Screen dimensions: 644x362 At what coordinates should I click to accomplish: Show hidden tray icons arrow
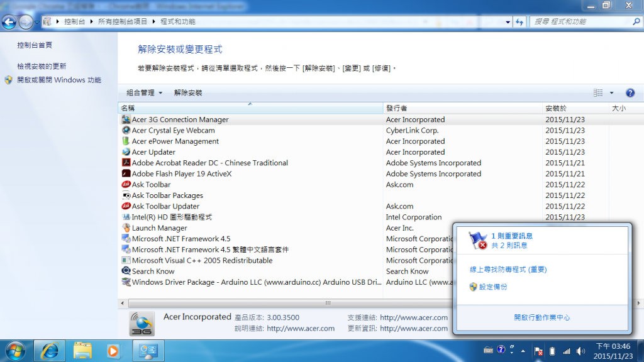point(523,351)
